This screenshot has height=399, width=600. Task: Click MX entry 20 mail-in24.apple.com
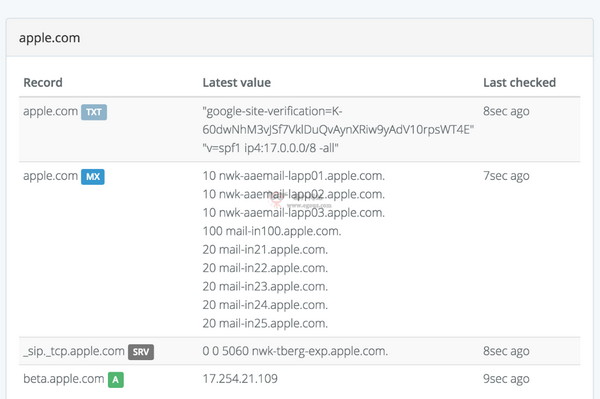[265, 305]
